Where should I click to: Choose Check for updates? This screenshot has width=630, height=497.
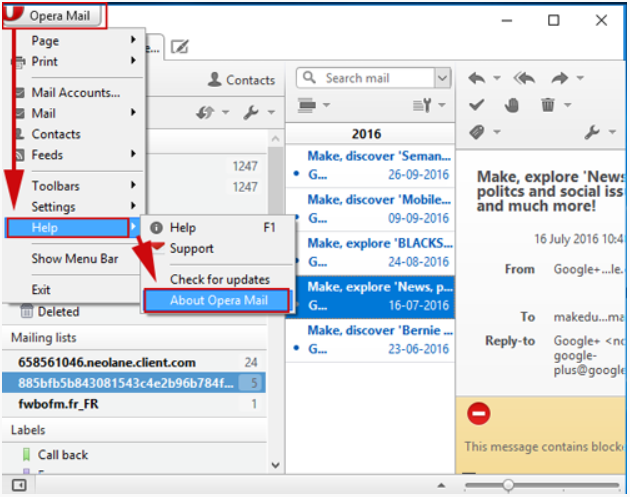(218, 280)
